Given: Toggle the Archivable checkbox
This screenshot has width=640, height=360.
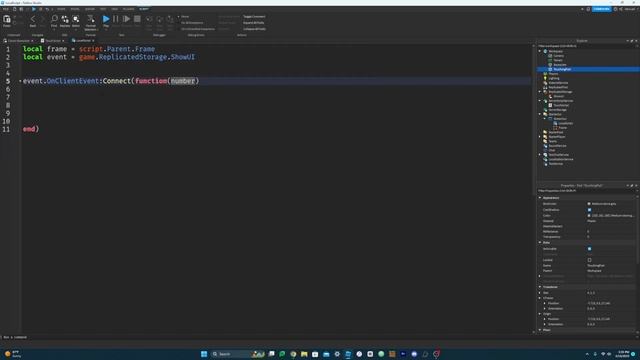Looking at the screenshot, I should coord(589,249).
